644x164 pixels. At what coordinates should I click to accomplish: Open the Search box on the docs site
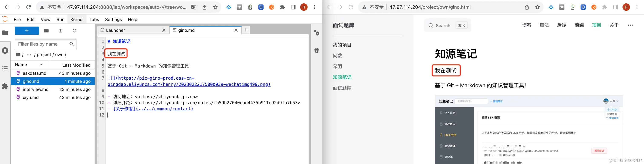click(447, 25)
